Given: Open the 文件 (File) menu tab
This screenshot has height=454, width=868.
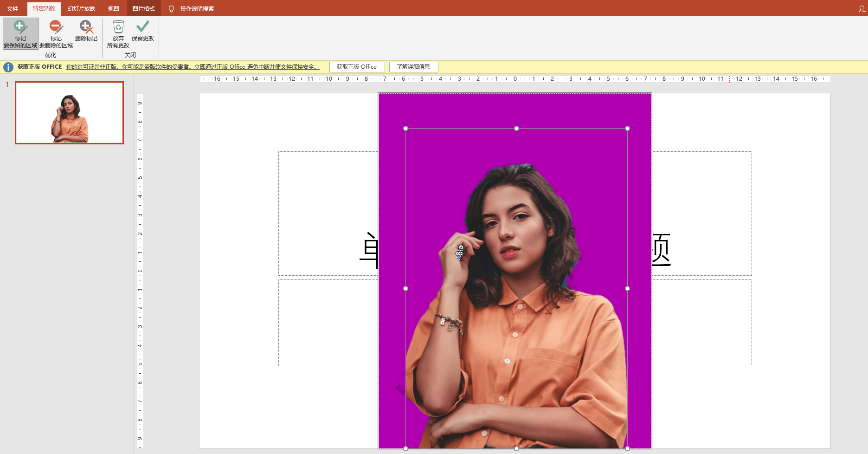Looking at the screenshot, I should pyautogui.click(x=13, y=9).
